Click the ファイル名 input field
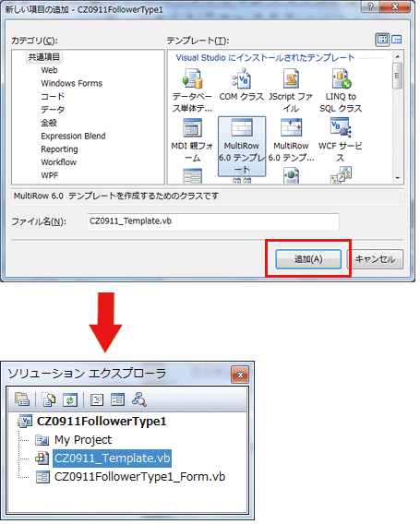The width and height of the screenshot is (420, 524). pyautogui.click(x=213, y=221)
